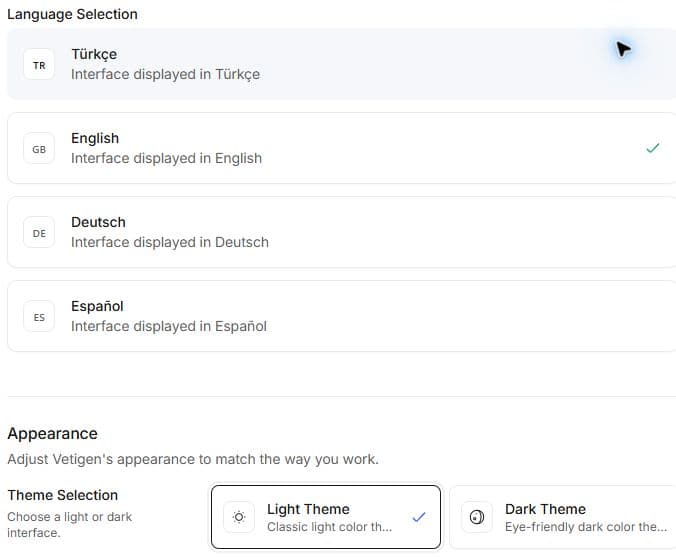Click 'Classic light color th...' description

point(329,527)
